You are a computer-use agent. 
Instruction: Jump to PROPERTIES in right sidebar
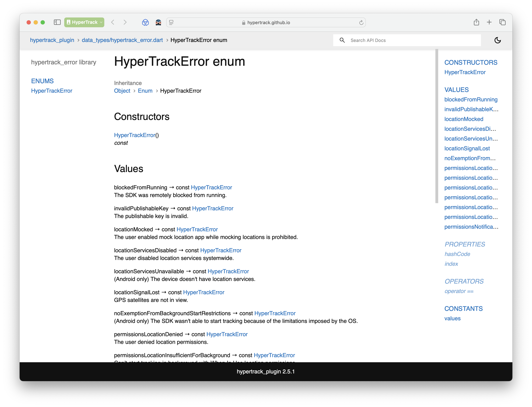[x=465, y=244]
